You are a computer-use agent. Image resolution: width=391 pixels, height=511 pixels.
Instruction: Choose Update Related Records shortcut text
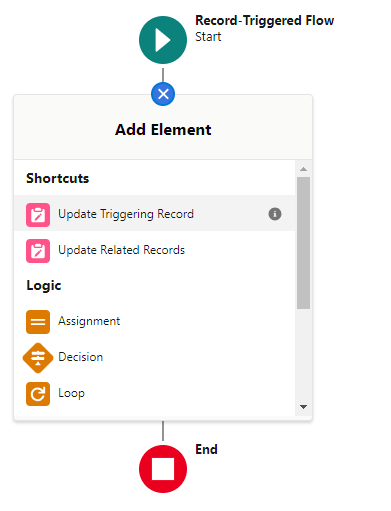coord(121,250)
